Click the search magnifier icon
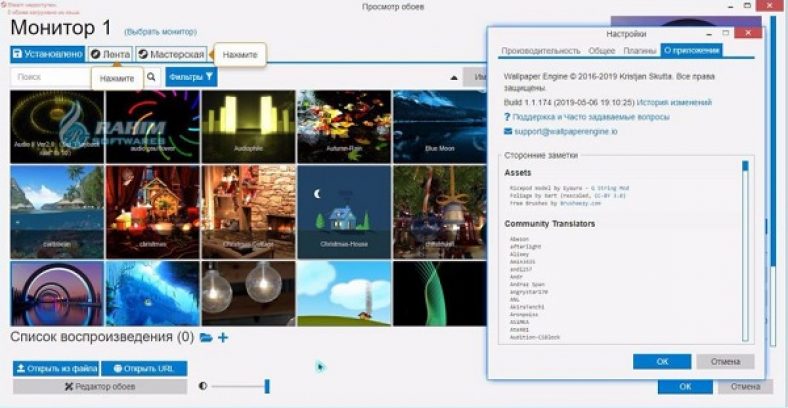The image size is (788, 408). (x=151, y=77)
